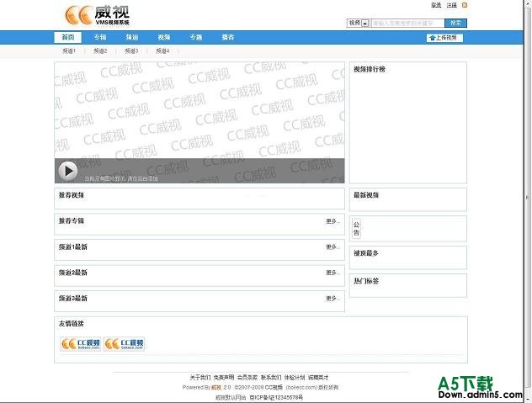Click the 推荐专辑 section heading
The width and height of the screenshot is (532, 403).
click(72, 220)
